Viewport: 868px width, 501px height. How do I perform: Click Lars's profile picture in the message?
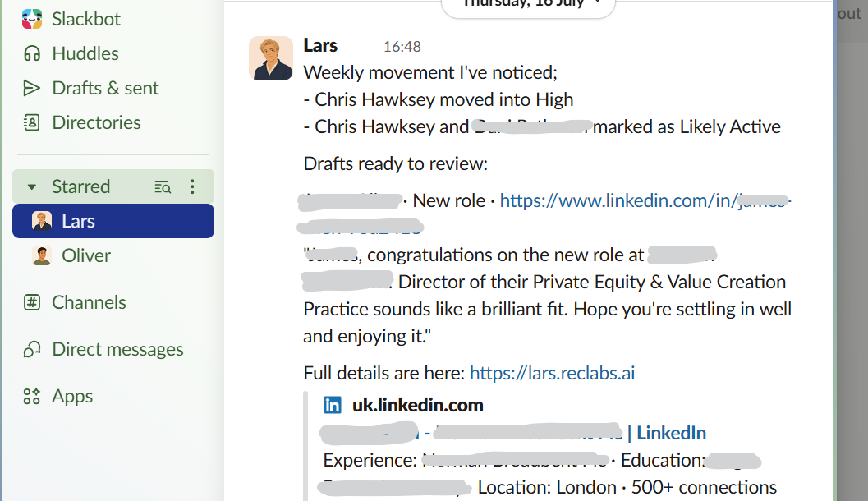coord(271,58)
